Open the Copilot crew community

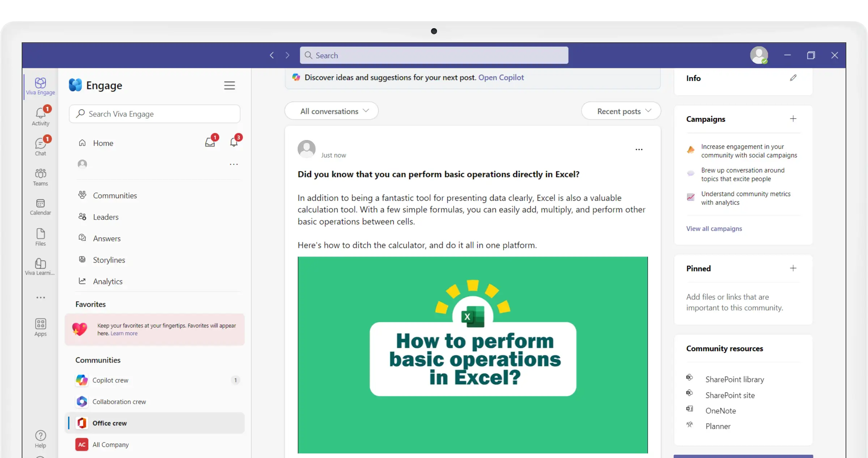pyautogui.click(x=155, y=380)
